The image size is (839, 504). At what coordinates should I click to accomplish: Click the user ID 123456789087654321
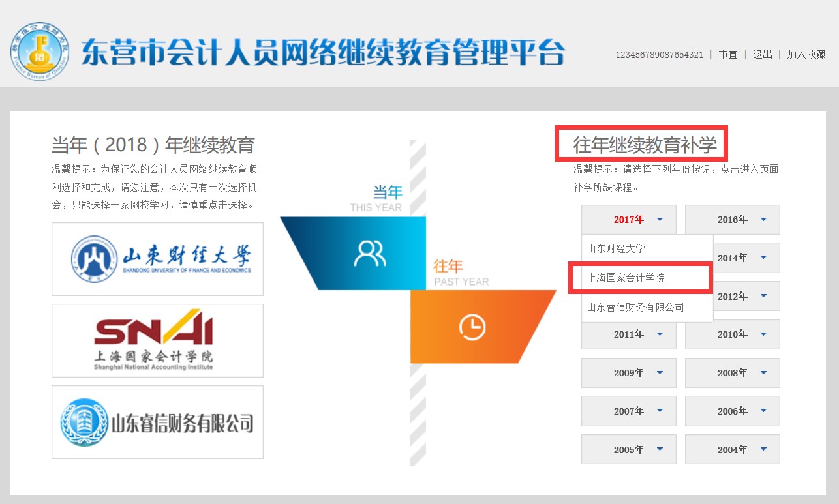pyautogui.click(x=660, y=55)
